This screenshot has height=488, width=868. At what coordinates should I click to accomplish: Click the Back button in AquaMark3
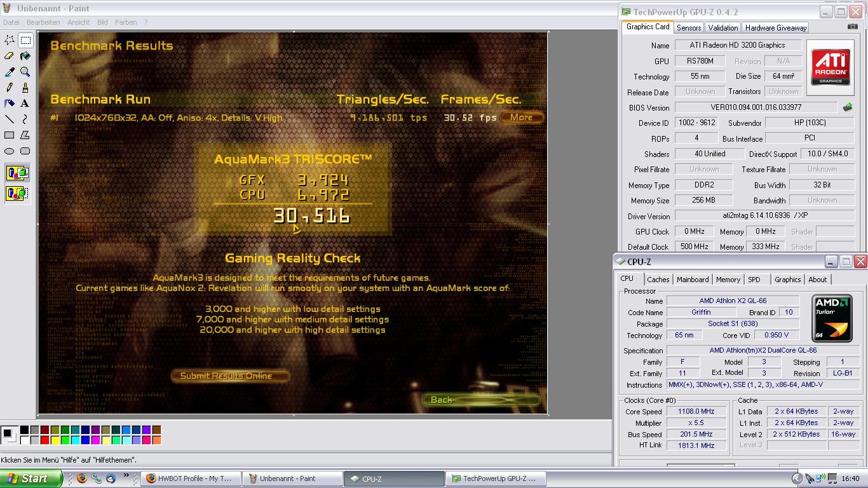click(481, 400)
